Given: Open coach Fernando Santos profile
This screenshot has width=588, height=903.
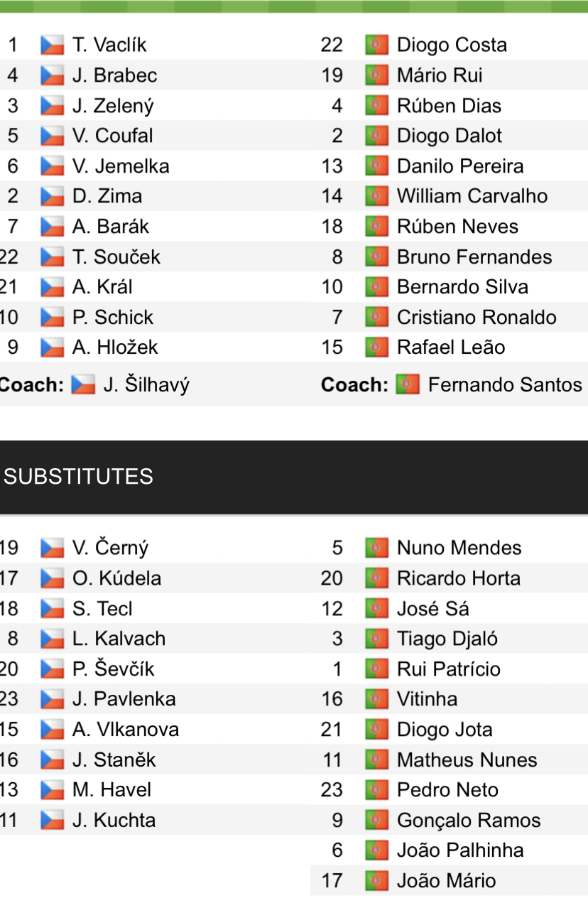Looking at the screenshot, I should point(505,385).
